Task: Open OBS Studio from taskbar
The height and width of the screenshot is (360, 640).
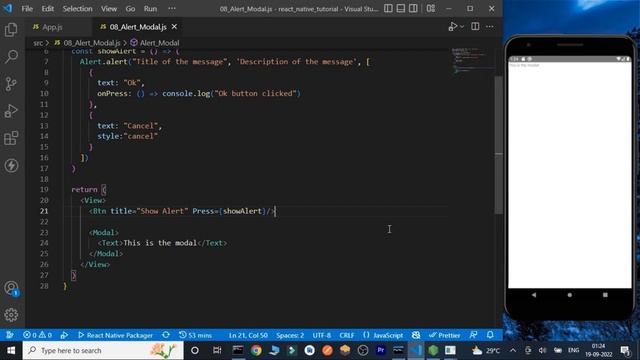Action: point(362,351)
